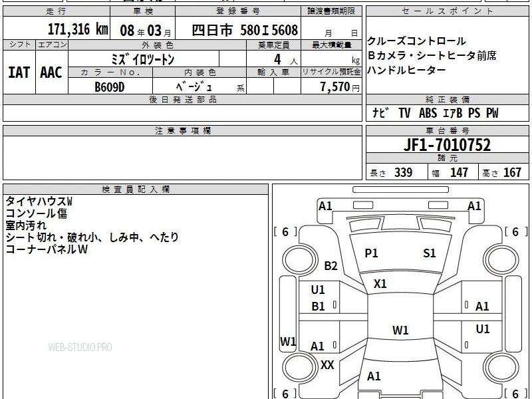Select the width value 147

click(459, 172)
